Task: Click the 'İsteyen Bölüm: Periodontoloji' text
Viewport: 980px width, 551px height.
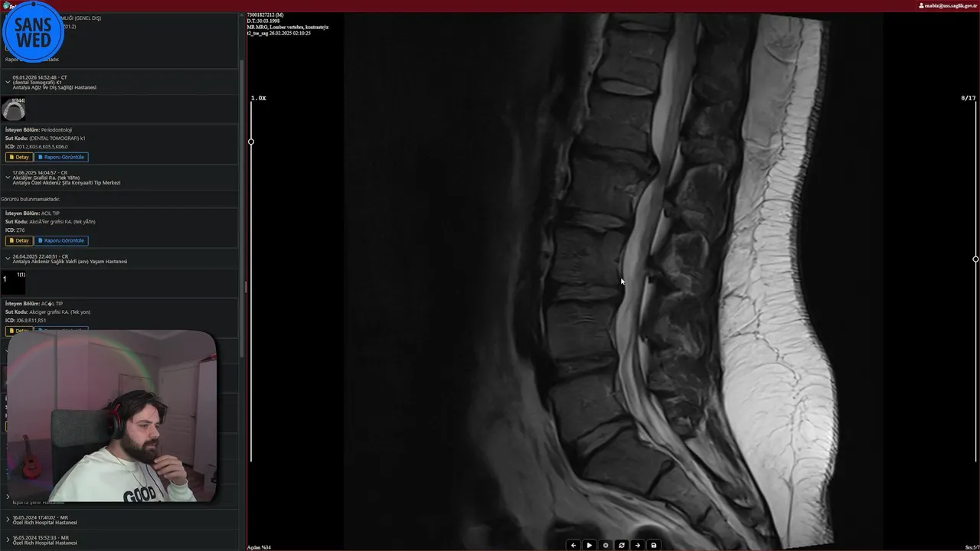Action: [38, 130]
